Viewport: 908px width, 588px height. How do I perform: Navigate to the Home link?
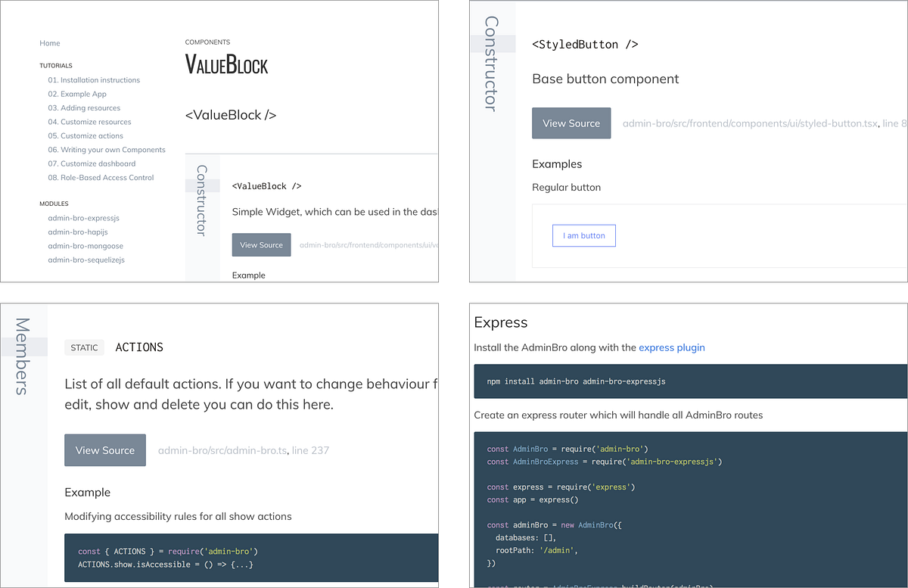coord(49,43)
